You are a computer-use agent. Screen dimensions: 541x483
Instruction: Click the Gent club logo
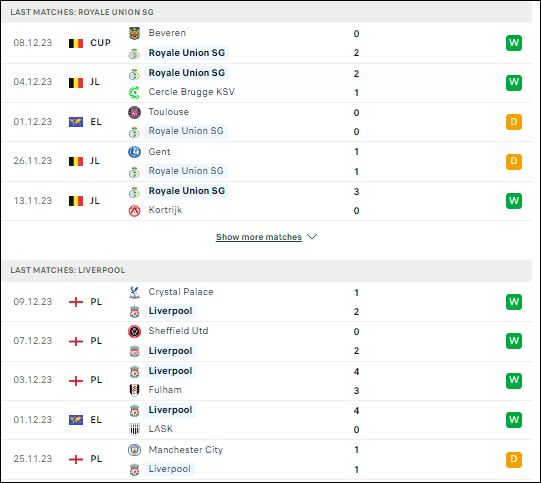point(134,152)
